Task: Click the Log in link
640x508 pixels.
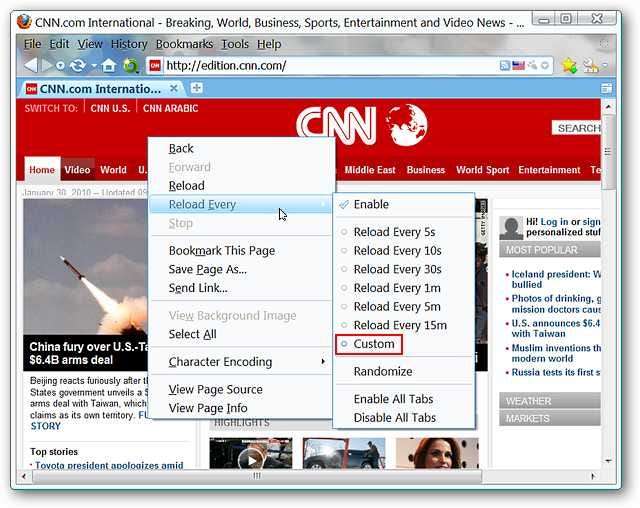Action: [x=554, y=222]
